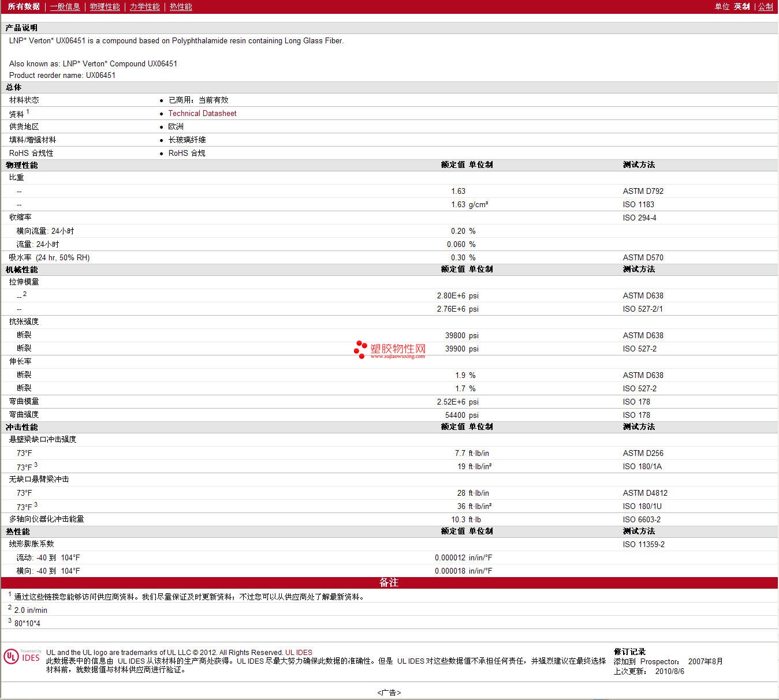This screenshot has height=700, width=779.
Task: Click the 长玻璃纤维 filler value
Action: pos(187,140)
